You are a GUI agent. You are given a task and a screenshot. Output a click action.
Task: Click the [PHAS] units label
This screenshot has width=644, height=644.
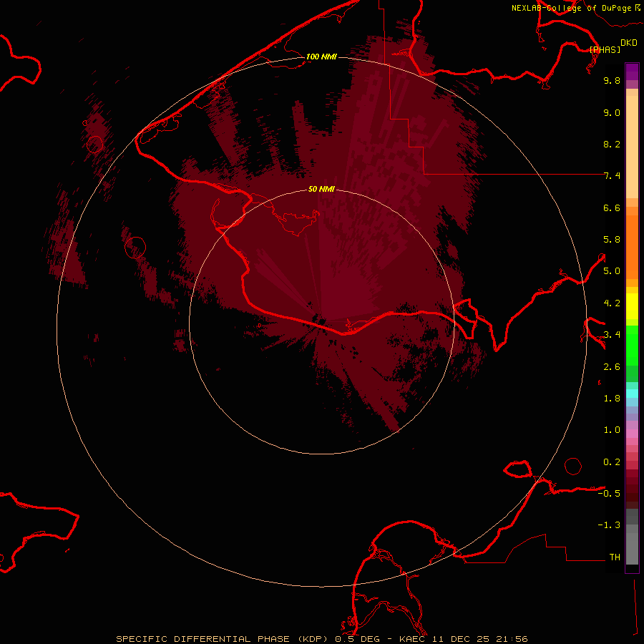tap(605, 49)
